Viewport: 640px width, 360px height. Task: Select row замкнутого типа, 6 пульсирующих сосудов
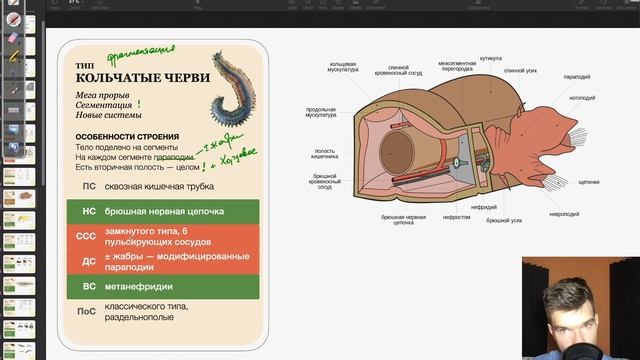pyautogui.click(x=163, y=236)
